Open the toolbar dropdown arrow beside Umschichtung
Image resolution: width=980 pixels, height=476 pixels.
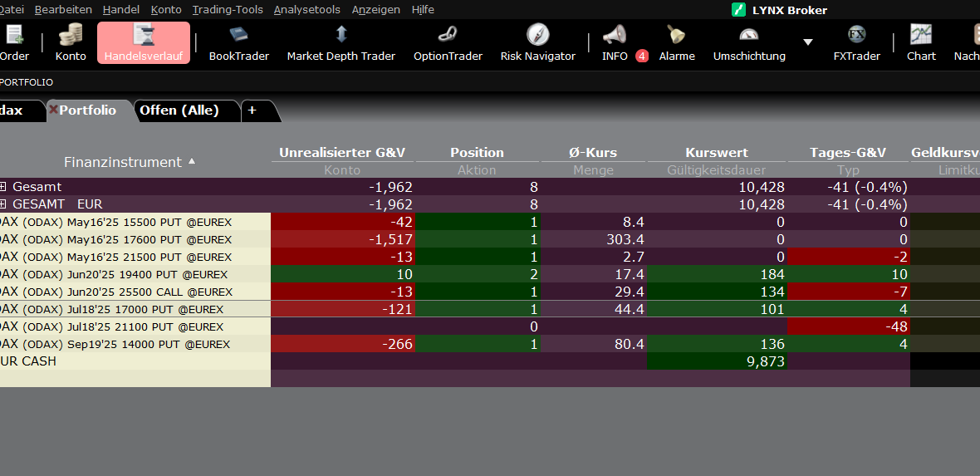[807, 42]
